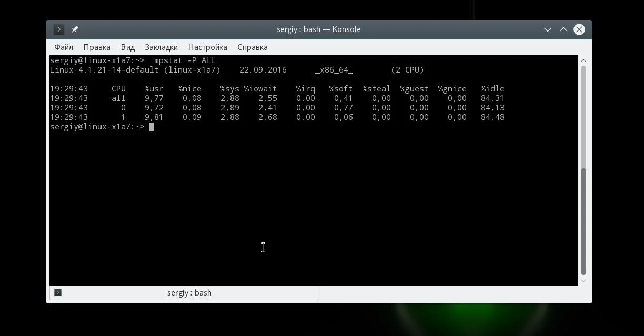
Task: Click the soft value 0,06
Action: tap(344, 117)
